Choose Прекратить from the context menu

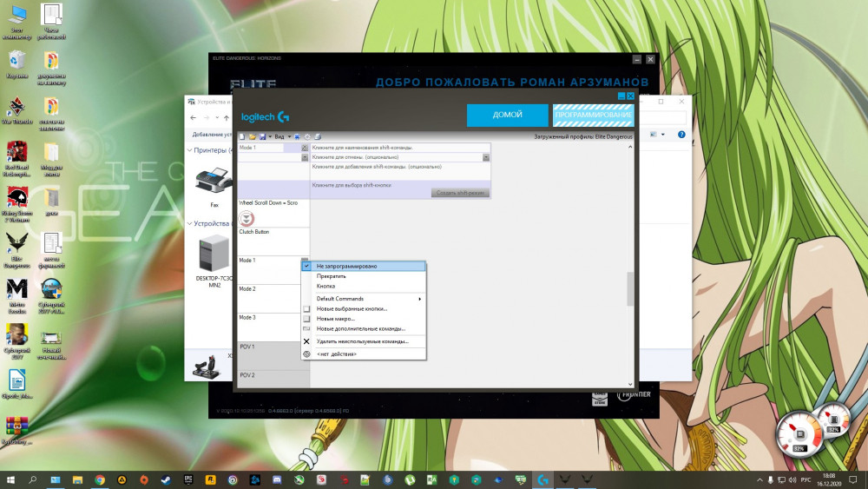click(x=364, y=276)
